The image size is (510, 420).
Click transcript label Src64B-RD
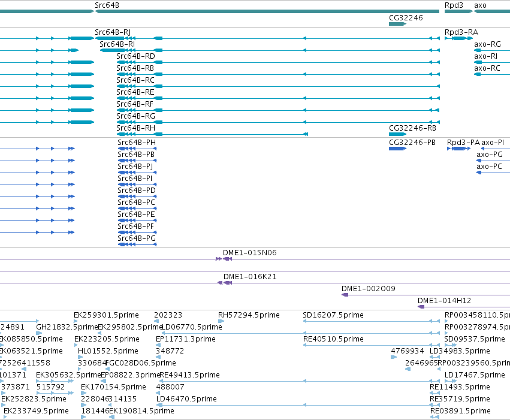[x=135, y=56]
